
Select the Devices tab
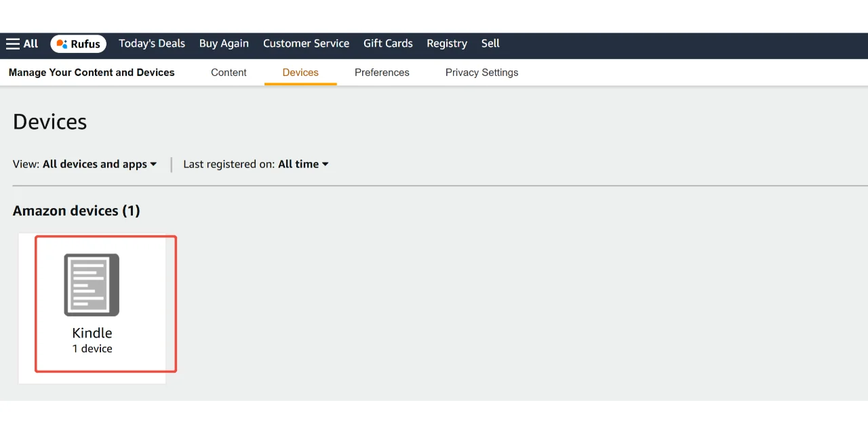[300, 73]
